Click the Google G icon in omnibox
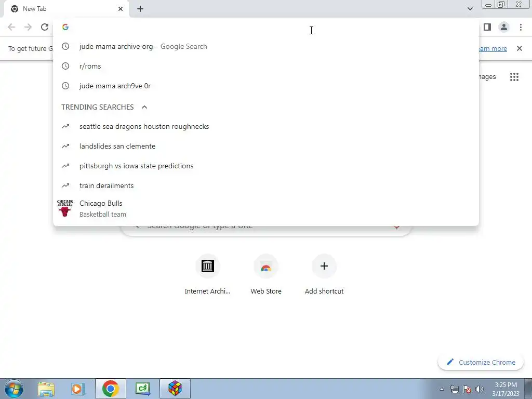Viewport: 532px width, 399px height. point(65,27)
